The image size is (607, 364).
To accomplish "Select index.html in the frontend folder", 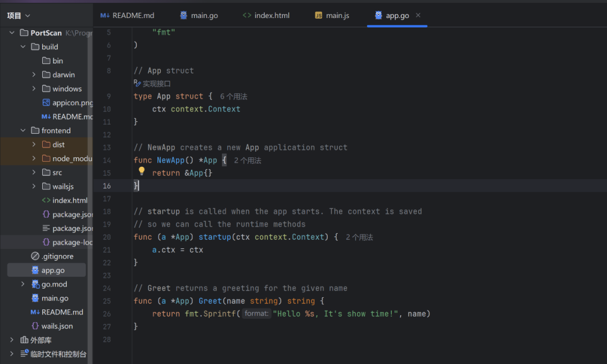I will 65,201.
